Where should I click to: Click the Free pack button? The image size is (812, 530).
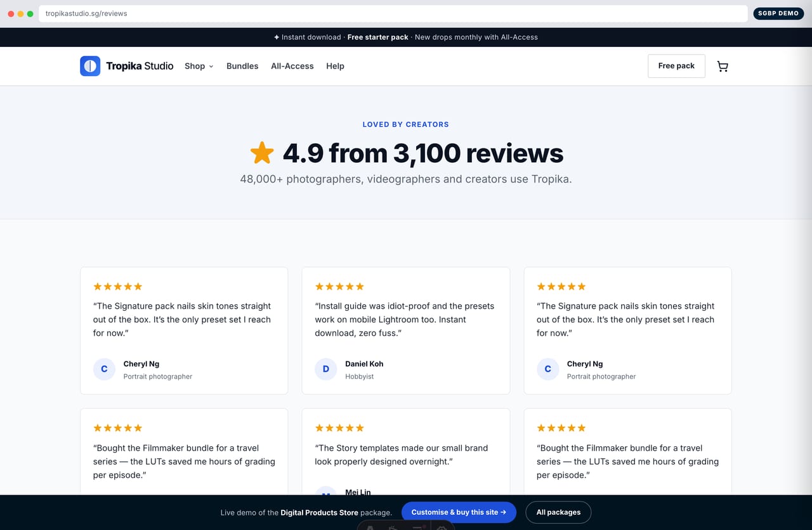[676, 66]
